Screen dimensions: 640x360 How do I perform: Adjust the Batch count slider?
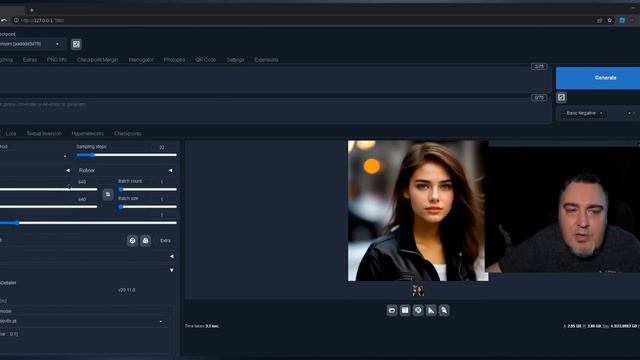point(147,189)
